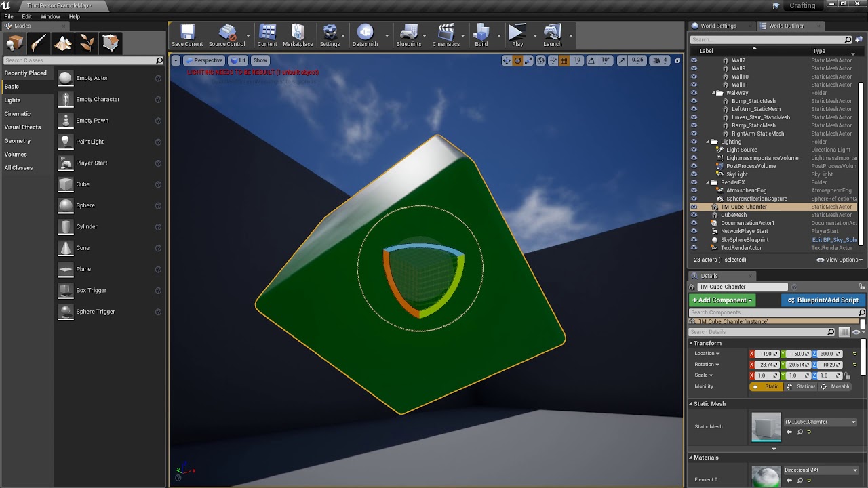The width and height of the screenshot is (868, 488).
Task: Click the Edit BP_Sky_Sphere link
Action: pyautogui.click(x=835, y=240)
